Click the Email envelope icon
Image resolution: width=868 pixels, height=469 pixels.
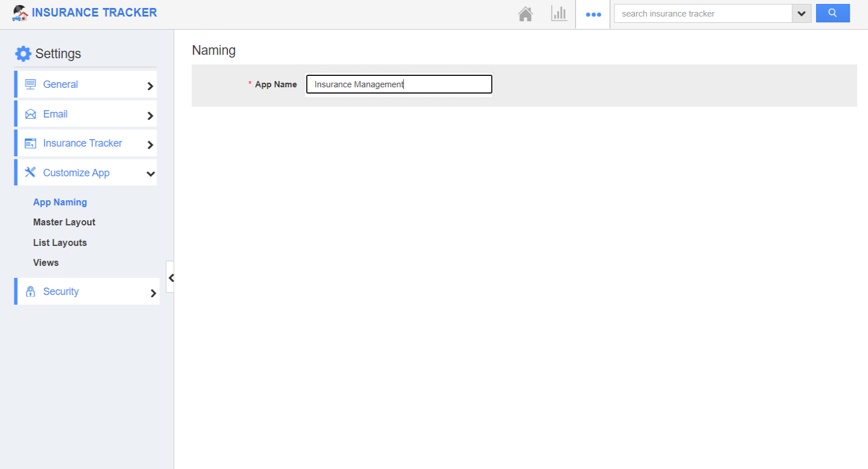pos(30,114)
